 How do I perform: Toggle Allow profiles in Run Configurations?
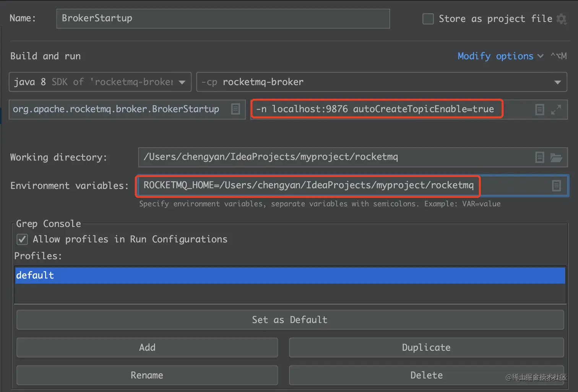(x=22, y=239)
